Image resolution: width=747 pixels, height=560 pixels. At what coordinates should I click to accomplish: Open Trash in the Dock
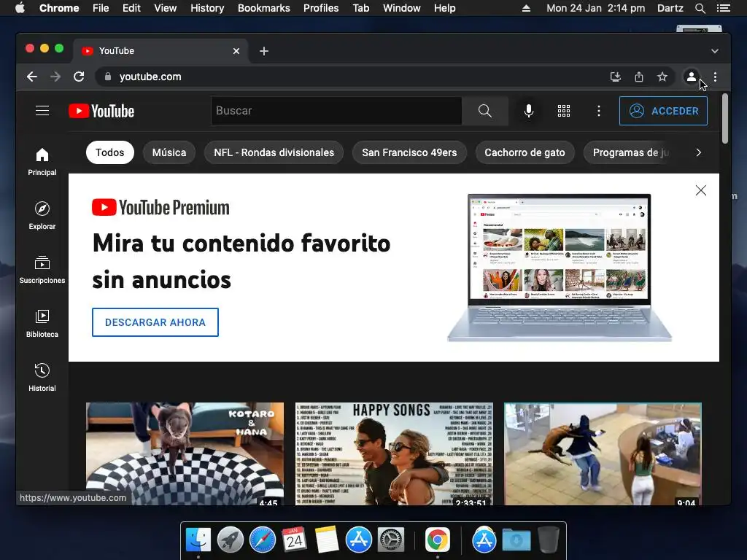click(x=549, y=540)
